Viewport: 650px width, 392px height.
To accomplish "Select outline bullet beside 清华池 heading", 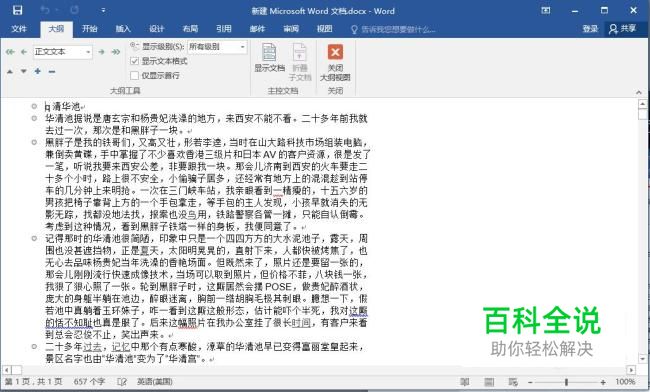I will tap(34, 106).
